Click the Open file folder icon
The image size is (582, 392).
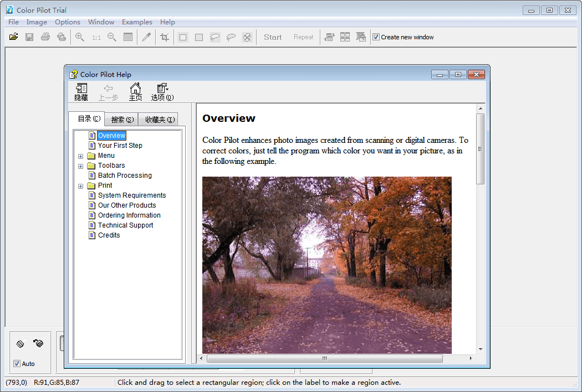click(14, 37)
